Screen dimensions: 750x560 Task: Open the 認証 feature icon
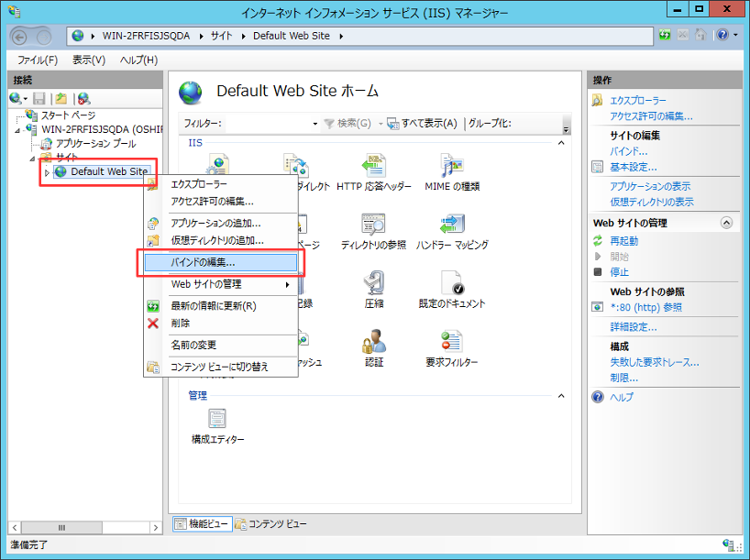click(373, 348)
